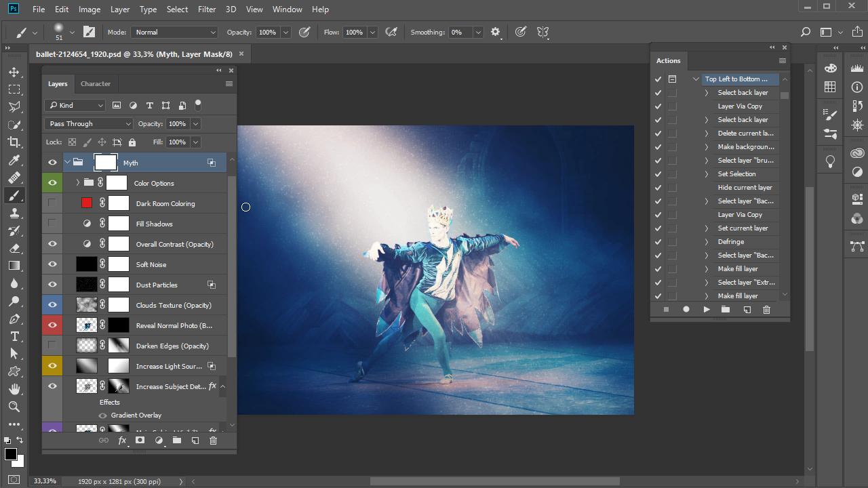The height and width of the screenshot is (488, 868).
Task: Delete layer using trash icon in Layers
Action: click(x=213, y=441)
